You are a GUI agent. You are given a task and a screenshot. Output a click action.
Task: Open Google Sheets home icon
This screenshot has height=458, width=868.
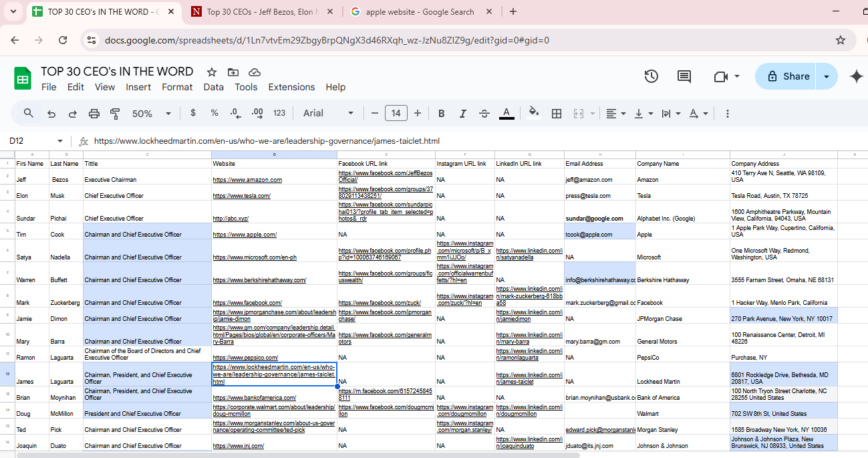pyautogui.click(x=23, y=78)
